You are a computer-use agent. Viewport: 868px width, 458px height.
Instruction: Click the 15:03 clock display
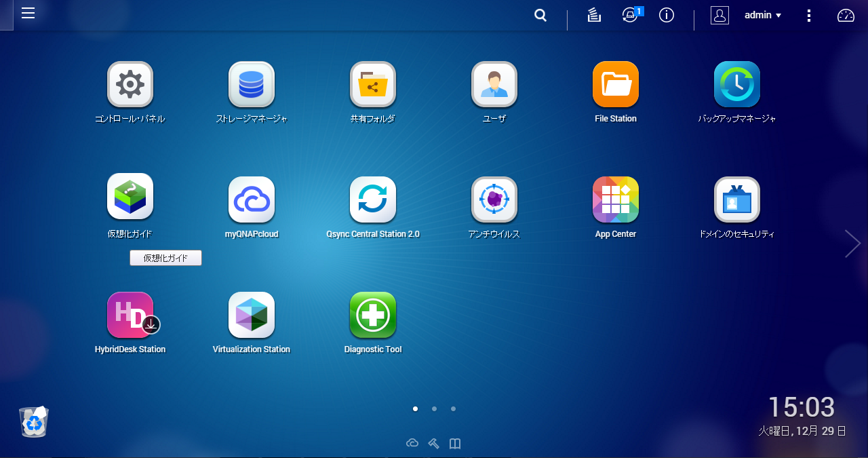point(801,407)
